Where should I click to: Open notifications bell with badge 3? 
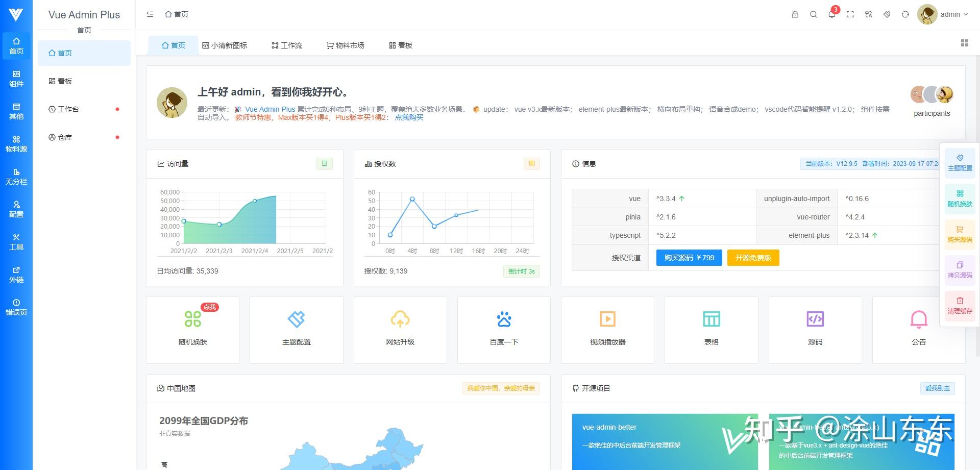[832, 13]
